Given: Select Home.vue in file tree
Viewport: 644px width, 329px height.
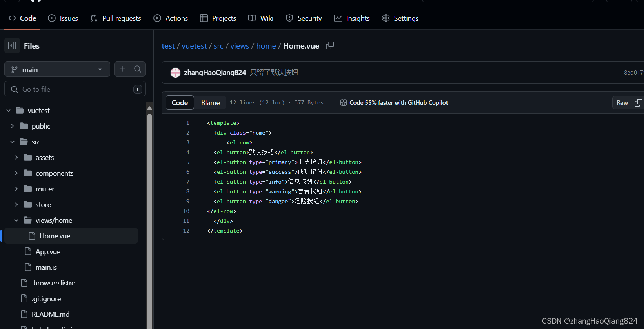Looking at the screenshot, I should click(x=71, y=236).
